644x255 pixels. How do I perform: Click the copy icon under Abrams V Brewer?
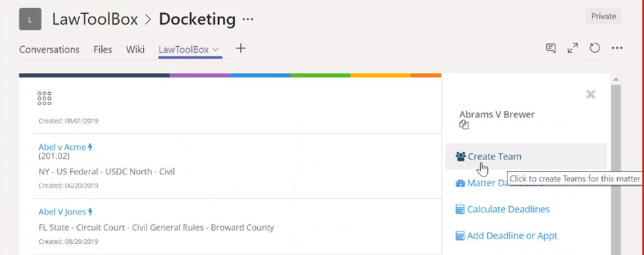[x=464, y=125]
